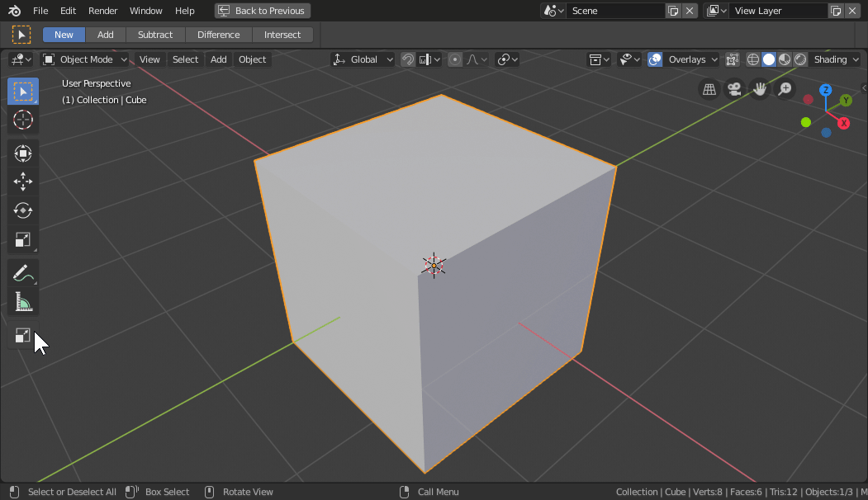Select the Cursor tool in the toolbar
Screen dimensions: 868x500
click(x=23, y=120)
